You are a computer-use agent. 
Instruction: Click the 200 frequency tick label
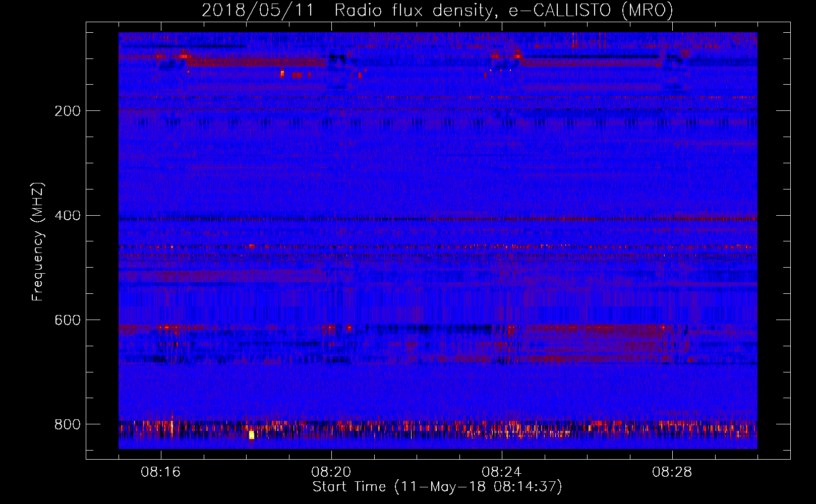(x=68, y=111)
